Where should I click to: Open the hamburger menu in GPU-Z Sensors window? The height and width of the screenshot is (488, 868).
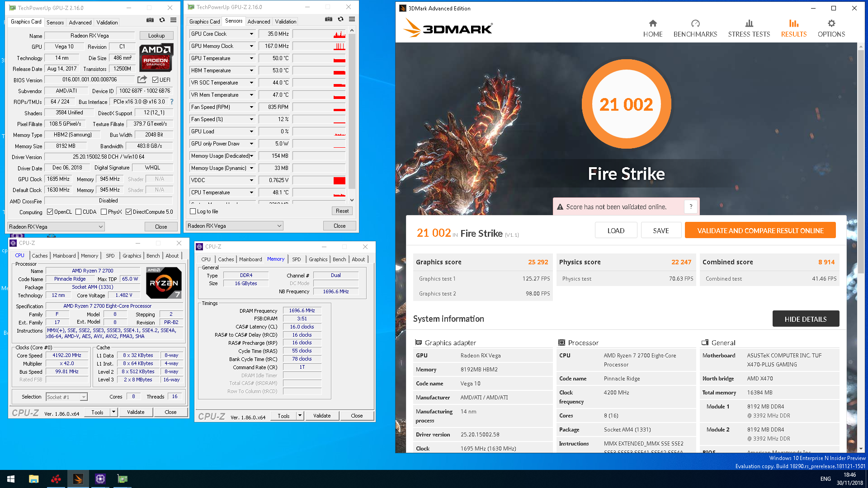352,19
